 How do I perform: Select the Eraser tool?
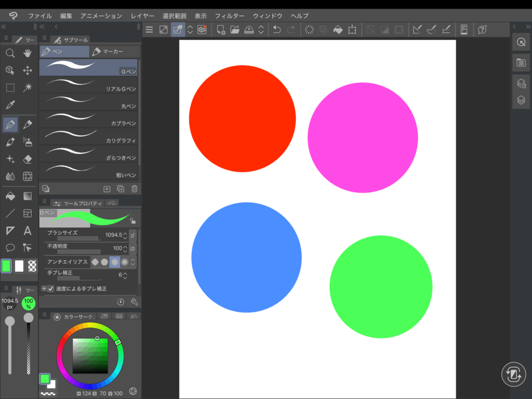click(x=28, y=159)
